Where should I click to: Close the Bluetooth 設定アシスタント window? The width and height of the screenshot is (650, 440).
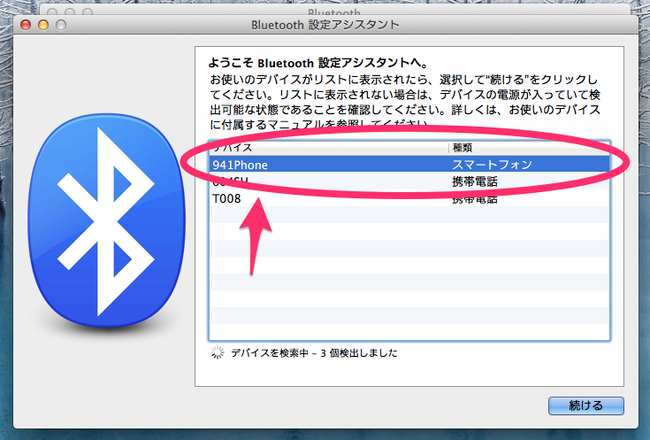26,25
